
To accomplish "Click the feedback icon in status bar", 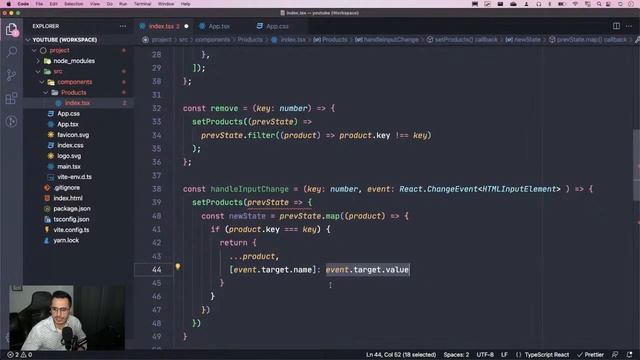I will click(615, 355).
